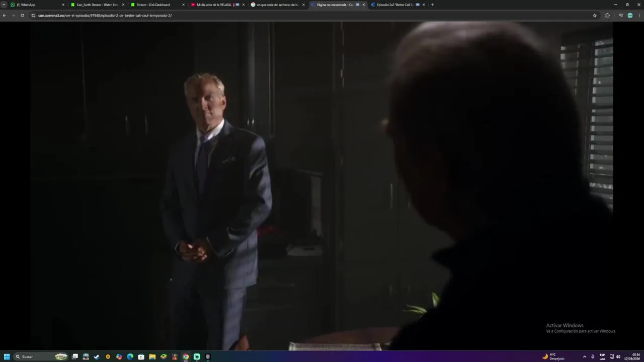Click the microphone tray icon
Viewport: 644px width, 362px height.
coord(593,356)
